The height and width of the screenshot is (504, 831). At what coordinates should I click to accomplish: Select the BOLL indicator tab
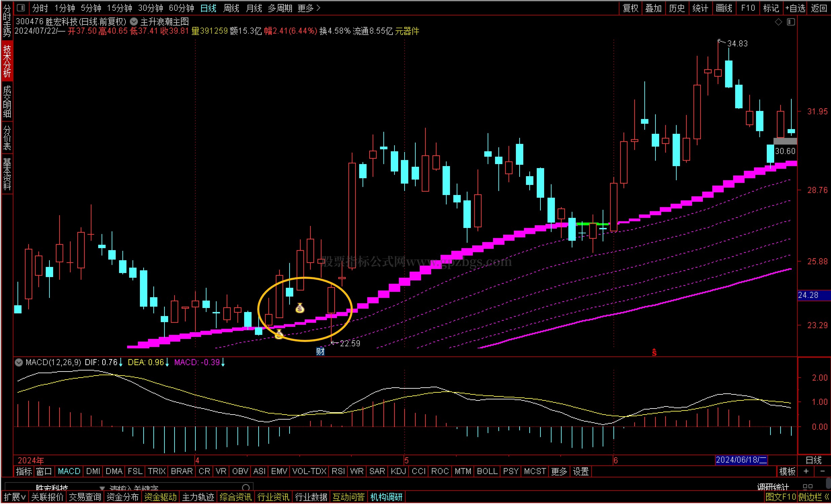tap(487, 471)
